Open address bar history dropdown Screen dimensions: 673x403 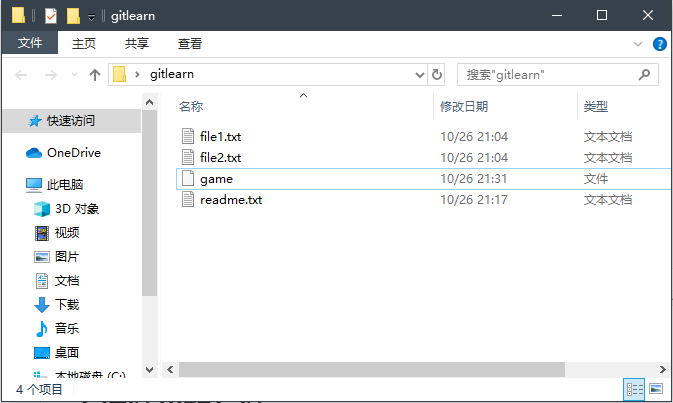pos(421,75)
